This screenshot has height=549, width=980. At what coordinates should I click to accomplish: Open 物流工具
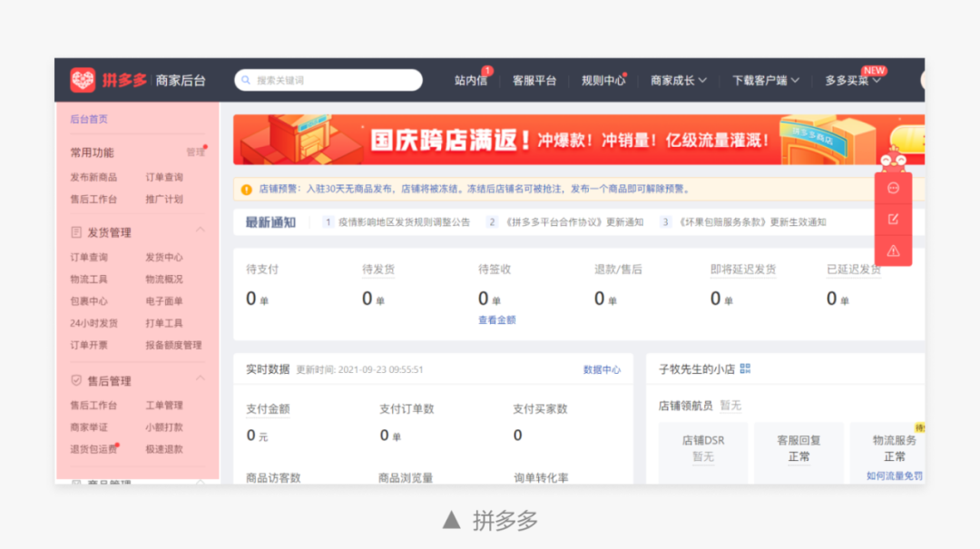pos(89,279)
